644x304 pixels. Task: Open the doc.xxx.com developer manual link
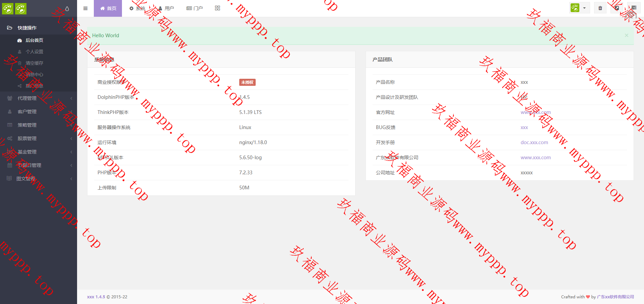click(534, 142)
